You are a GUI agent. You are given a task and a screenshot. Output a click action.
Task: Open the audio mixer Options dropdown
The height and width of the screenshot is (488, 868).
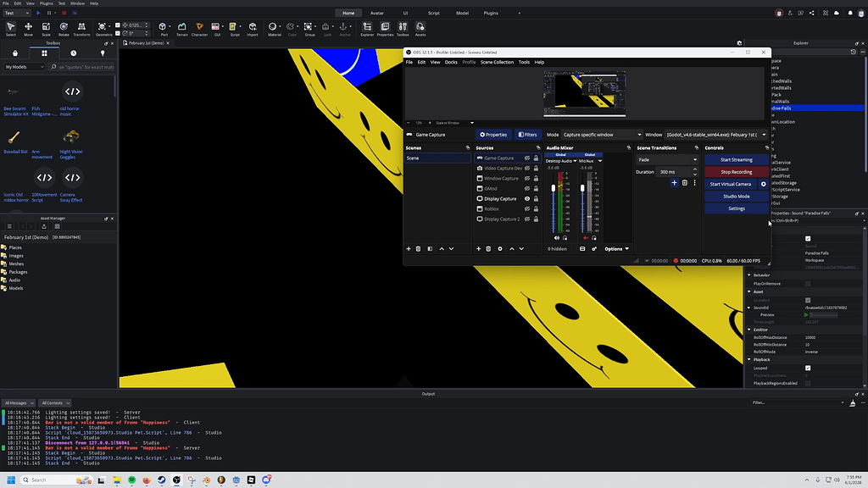(616, 249)
